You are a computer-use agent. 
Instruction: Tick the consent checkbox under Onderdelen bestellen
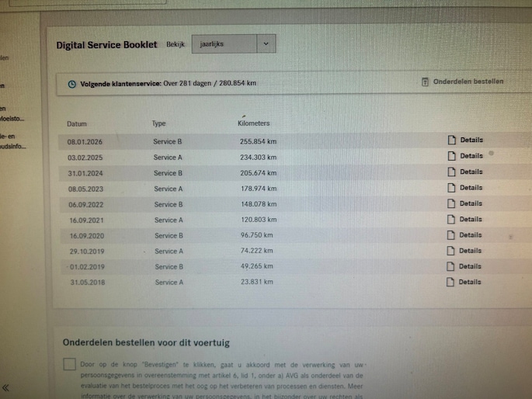tap(70, 364)
